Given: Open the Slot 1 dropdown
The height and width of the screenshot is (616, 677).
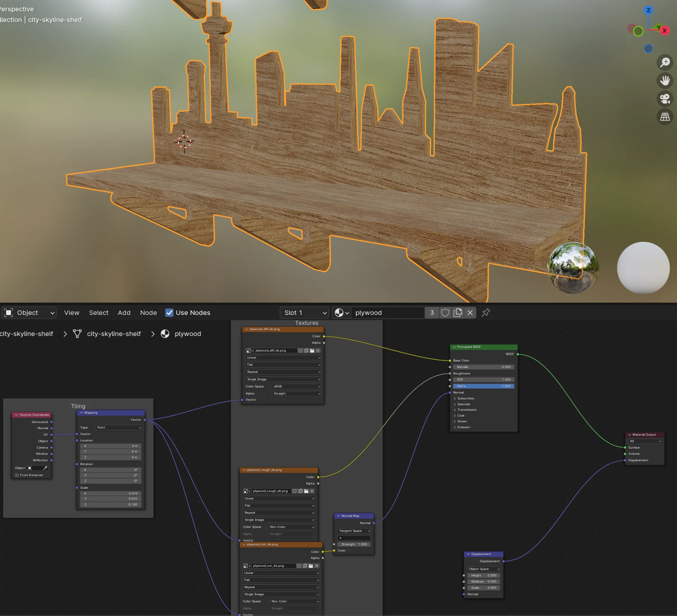Looking at the screenshot, I should (x=305, y=313).
